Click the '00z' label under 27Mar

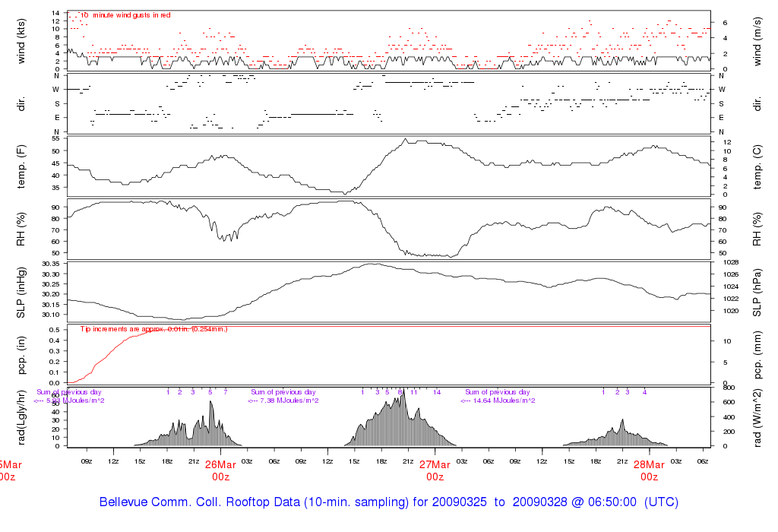[435, 477]
